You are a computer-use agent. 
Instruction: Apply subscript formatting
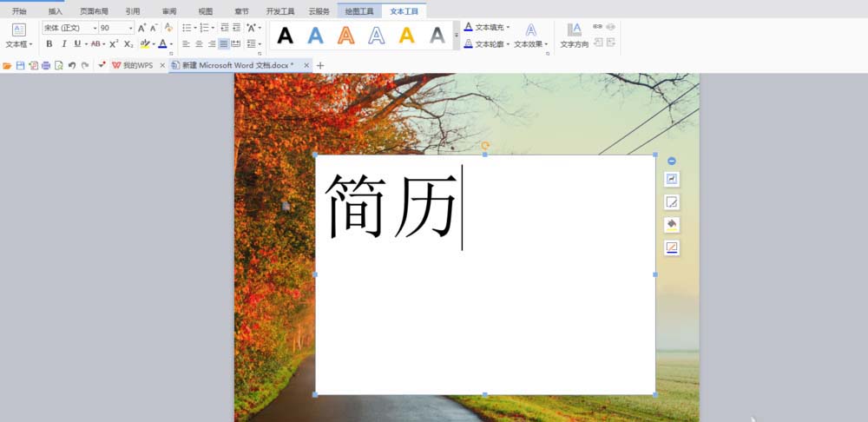click(x=128, y=43)
